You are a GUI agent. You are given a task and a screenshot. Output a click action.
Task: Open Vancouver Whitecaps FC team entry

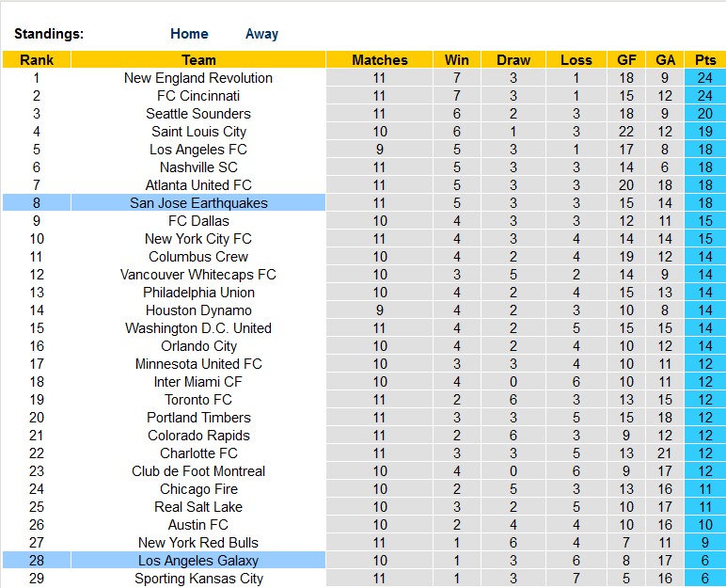coord(198,275)
